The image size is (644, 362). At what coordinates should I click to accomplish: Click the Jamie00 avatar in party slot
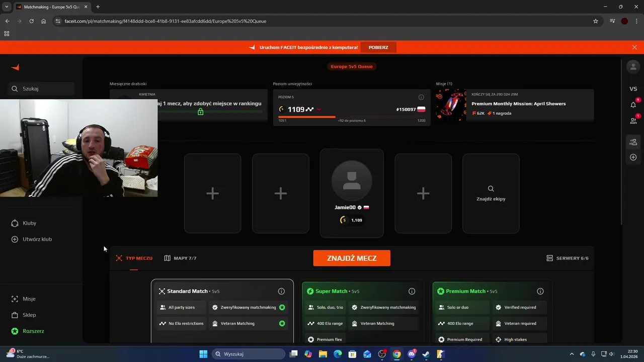(x=352, y=180)
